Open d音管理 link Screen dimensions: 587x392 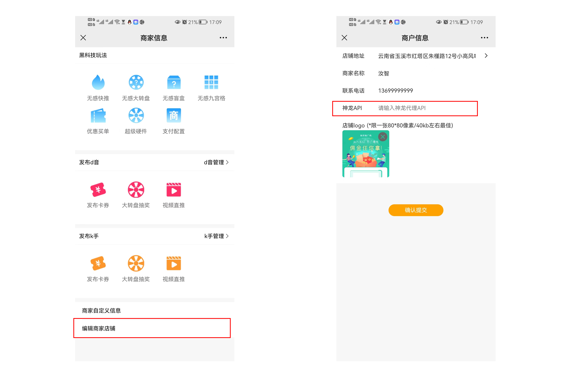(216, 162)
